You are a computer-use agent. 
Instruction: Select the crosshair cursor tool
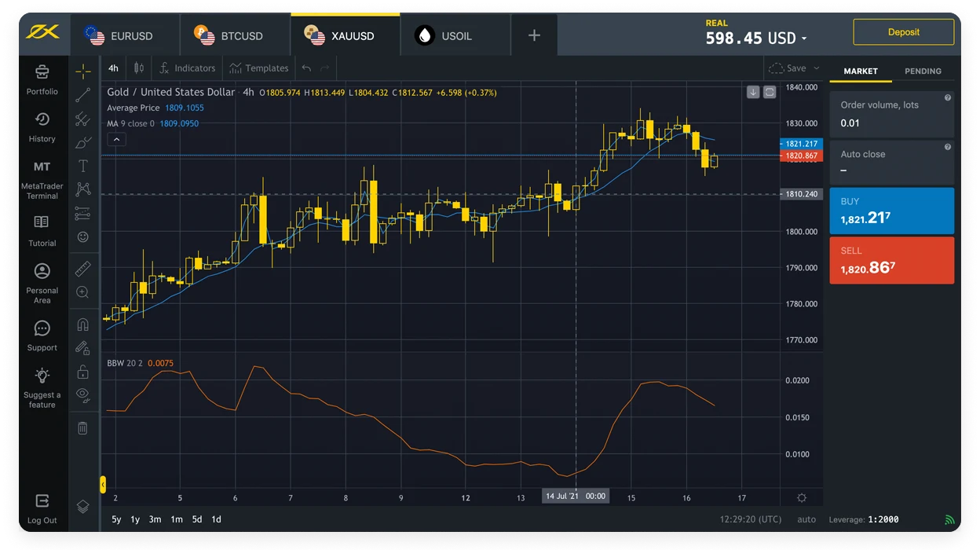tap(82, 71)
